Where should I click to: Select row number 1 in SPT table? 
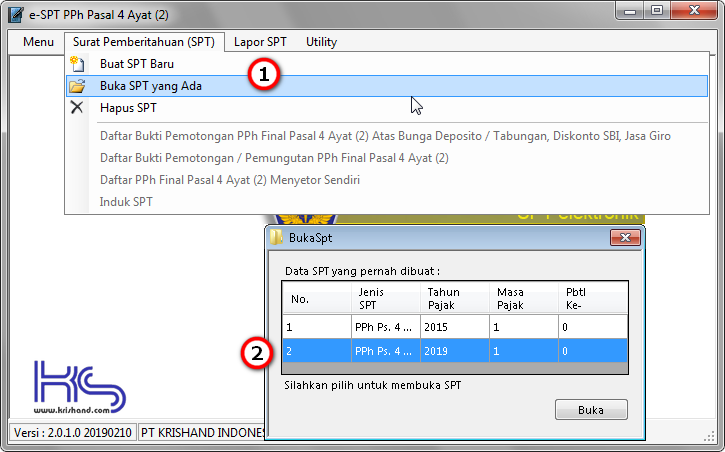coord(455,327)
